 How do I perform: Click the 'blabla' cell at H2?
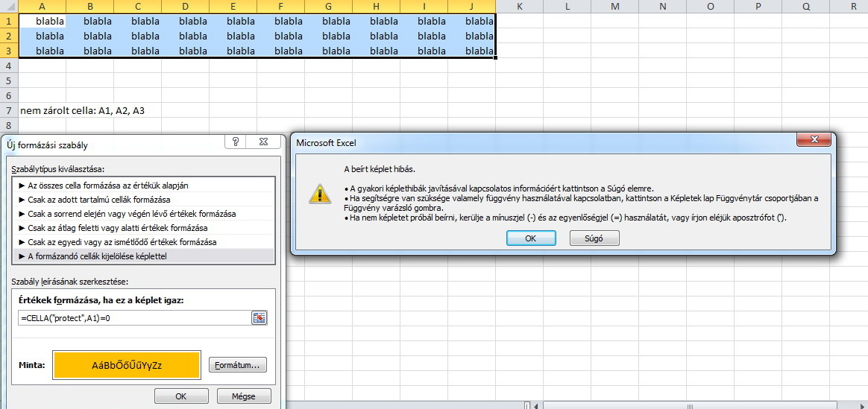(376, 36)
